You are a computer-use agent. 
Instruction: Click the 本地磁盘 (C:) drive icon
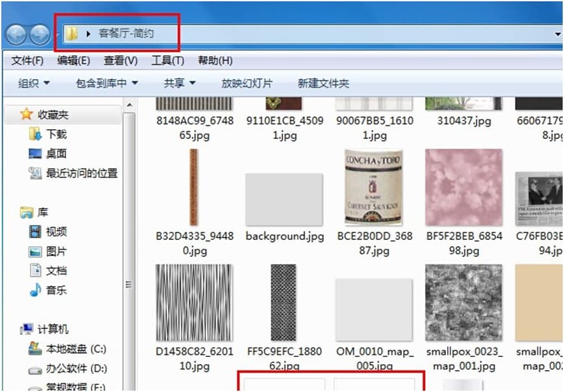[x=35, y=349]
